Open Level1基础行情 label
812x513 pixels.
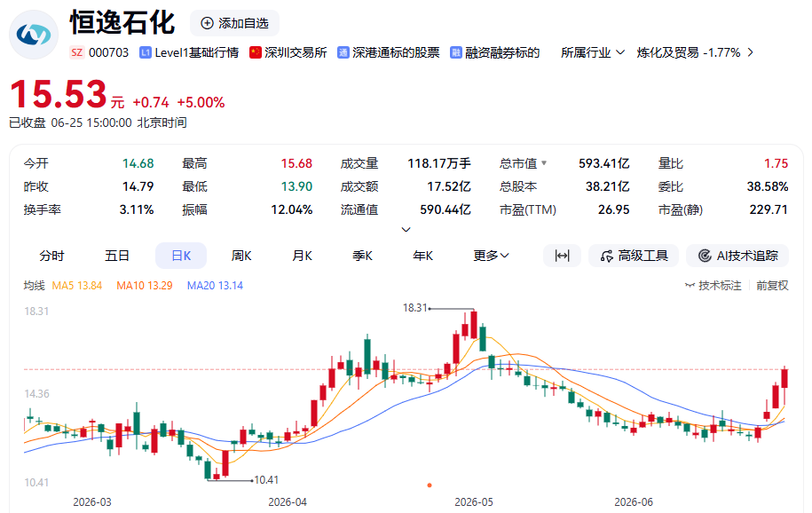197,53
